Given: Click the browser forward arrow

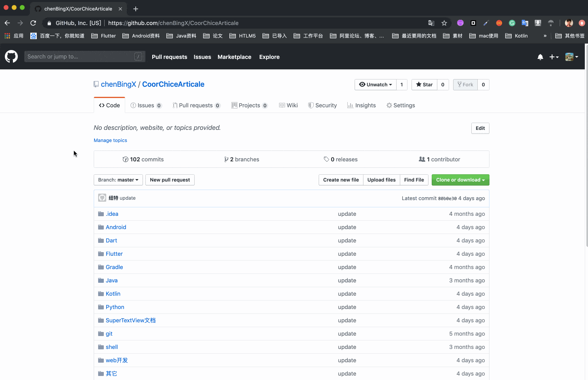Looking at the screenshot, I should click(20, 23).
